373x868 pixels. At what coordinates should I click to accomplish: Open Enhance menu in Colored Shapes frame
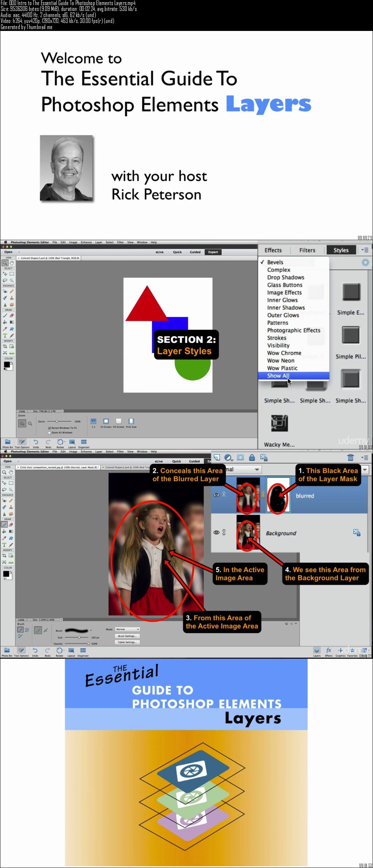pyautogui.click(x=86, y=242)
